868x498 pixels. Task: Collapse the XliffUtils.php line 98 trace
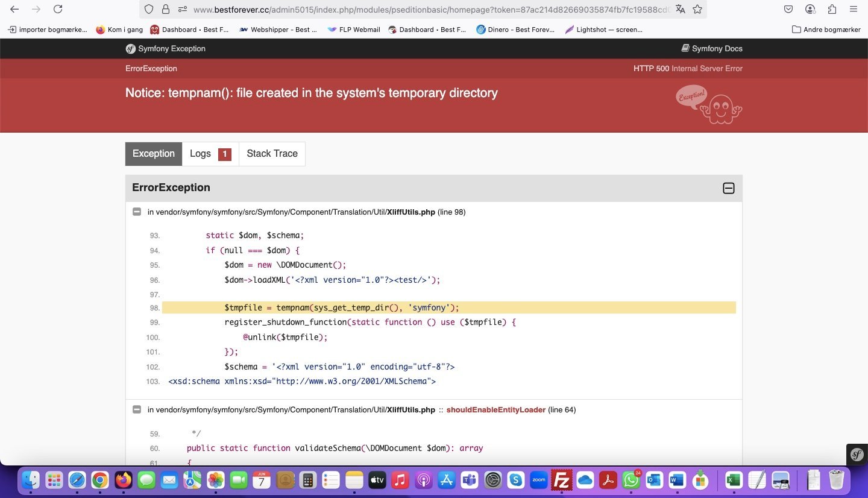point(137,212)
